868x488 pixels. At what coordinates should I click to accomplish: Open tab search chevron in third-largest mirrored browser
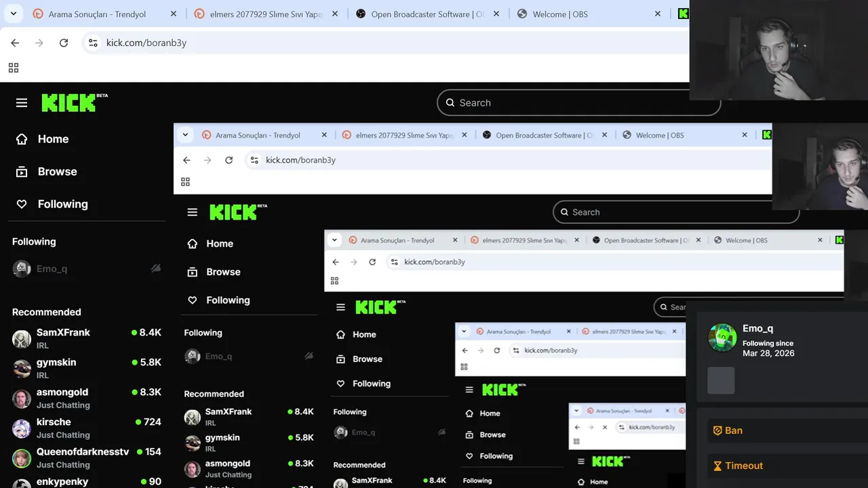coord(334,240)
